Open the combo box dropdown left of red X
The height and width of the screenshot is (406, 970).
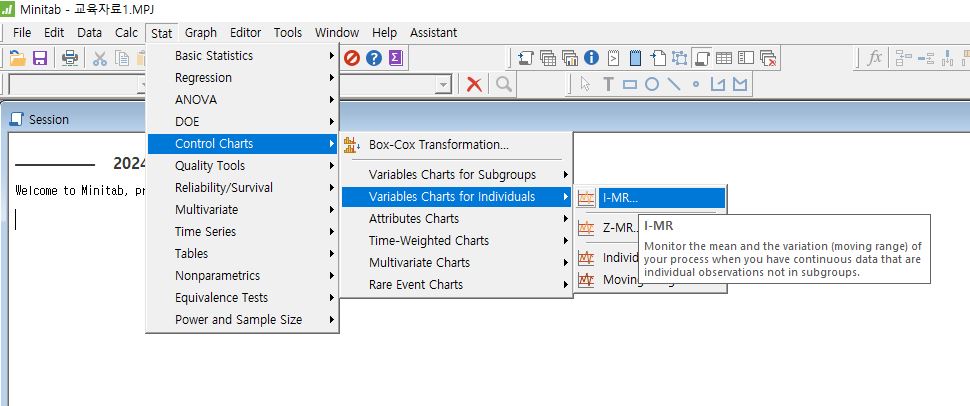coord(443,85)
